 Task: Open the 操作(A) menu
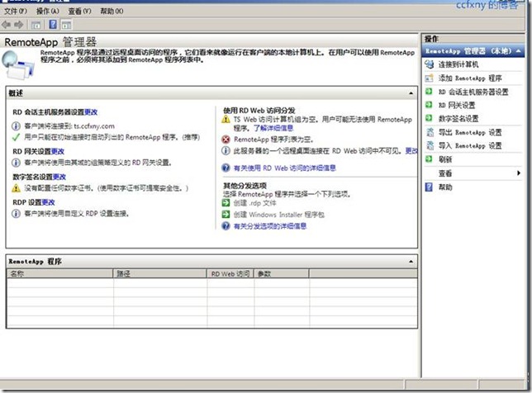tap(48, 12)
